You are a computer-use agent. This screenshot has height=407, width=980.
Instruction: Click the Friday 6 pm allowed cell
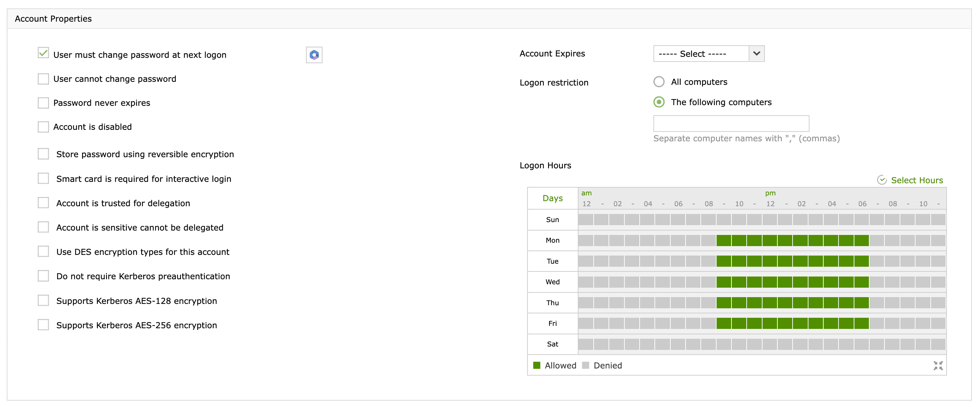(861, 323)
